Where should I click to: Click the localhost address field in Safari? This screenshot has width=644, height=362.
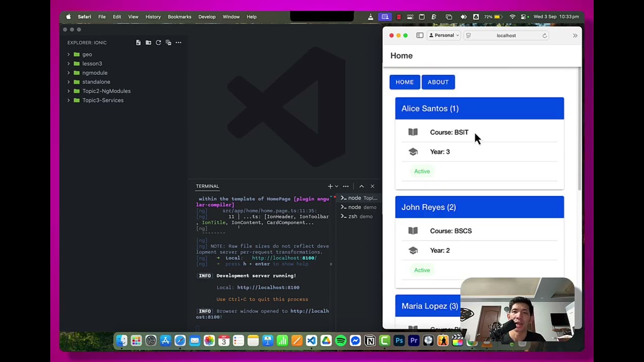click(506, 36)
